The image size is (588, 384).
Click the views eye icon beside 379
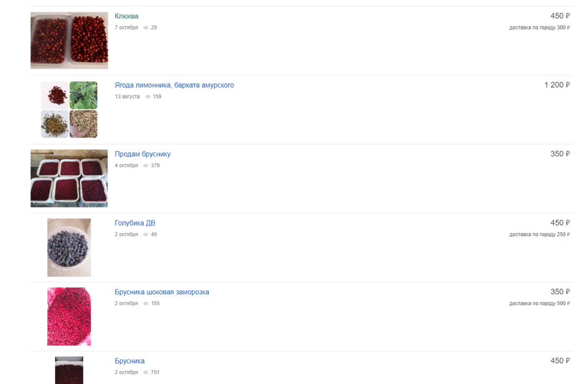[x=146, y=166]
